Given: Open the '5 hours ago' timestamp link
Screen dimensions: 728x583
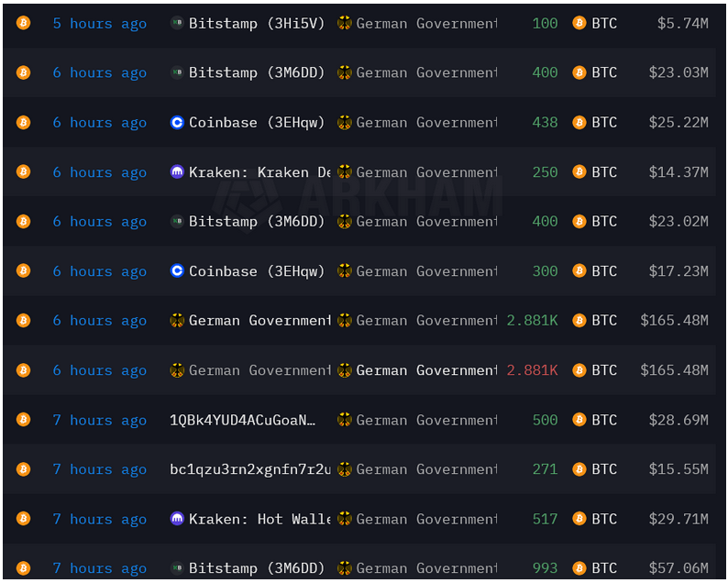Looking at the screenshot, I should click(x=100, y=24).
